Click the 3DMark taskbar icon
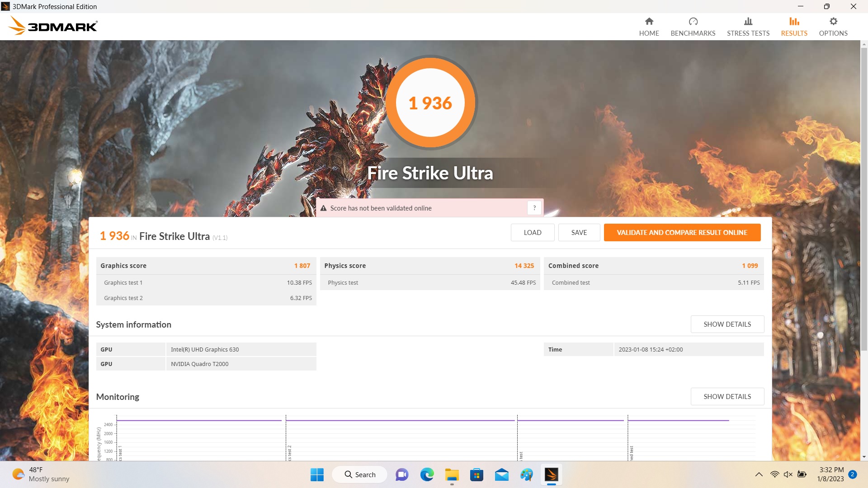 click(x=551, y=474)
